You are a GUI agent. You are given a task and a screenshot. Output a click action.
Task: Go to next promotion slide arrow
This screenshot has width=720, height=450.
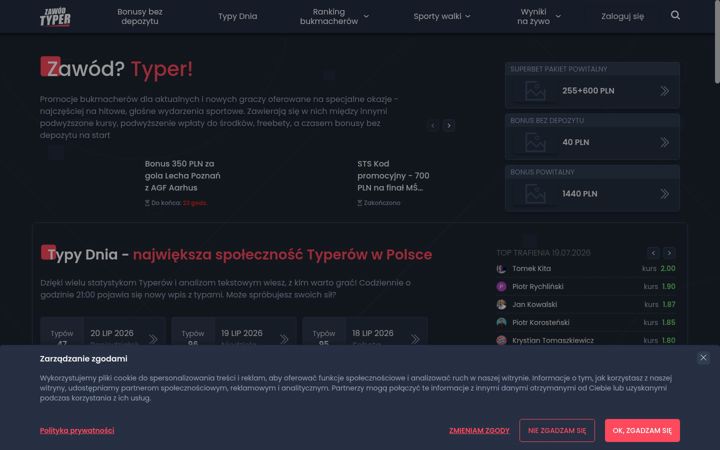coord(449,125)
